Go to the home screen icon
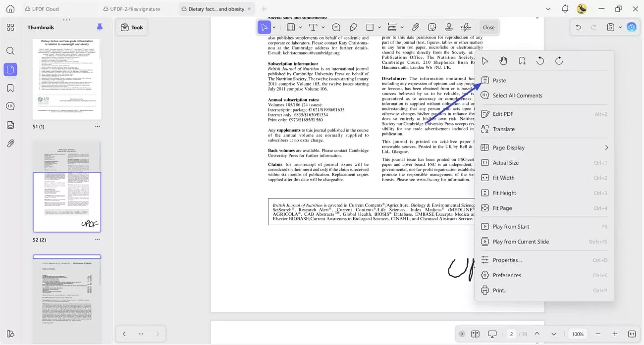Viewport: 644px width, 345px height. coord(10,9)
